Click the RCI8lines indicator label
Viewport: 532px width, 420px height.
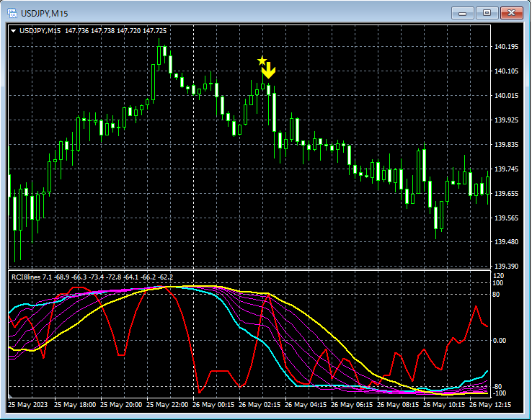pyautogui.click(x=92, y=277)
